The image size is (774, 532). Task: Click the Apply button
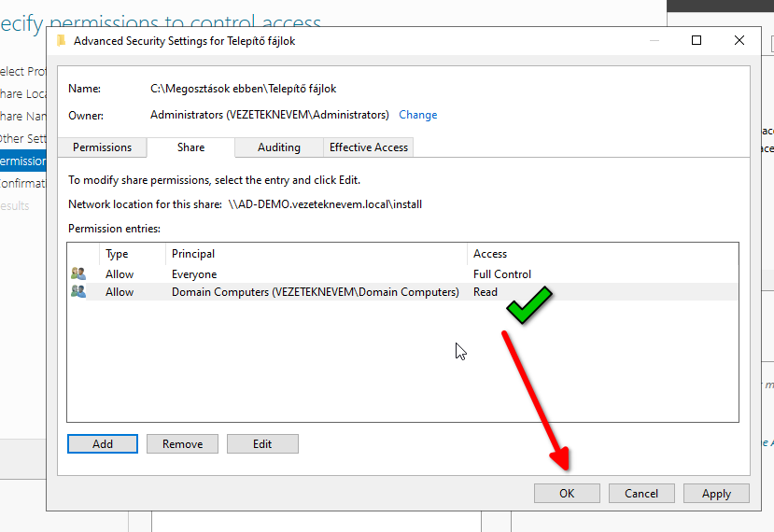pyautogui.click(x=716, y=494)
